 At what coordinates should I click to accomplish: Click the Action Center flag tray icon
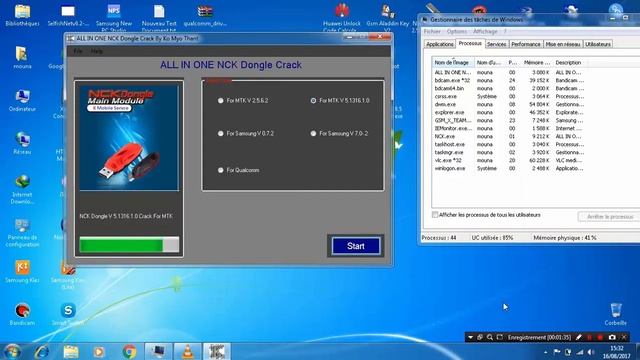[557, 352]
